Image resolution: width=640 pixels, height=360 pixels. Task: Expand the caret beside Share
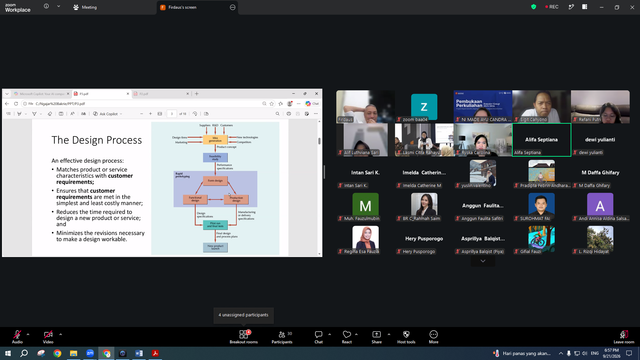coord(389,334)
